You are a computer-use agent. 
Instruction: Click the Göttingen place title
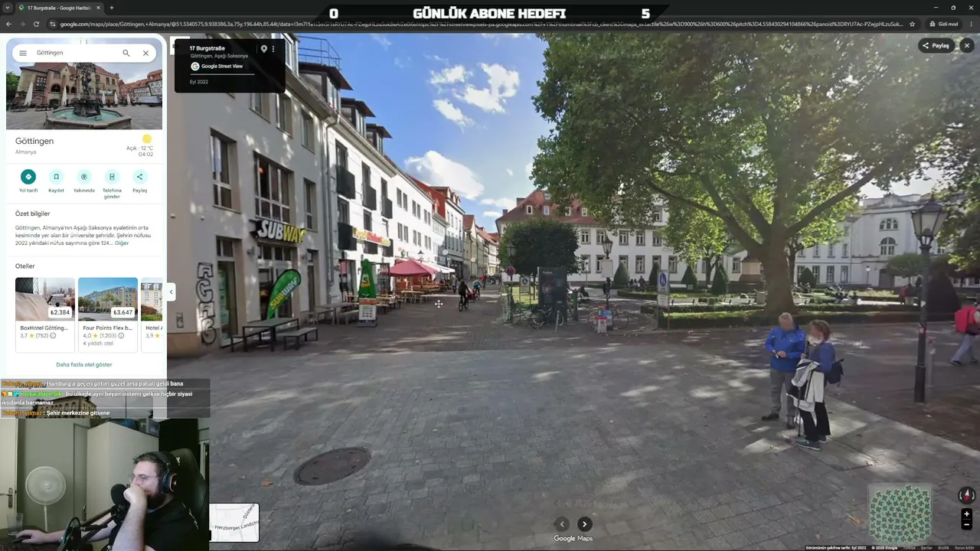(x=34, y=142)
